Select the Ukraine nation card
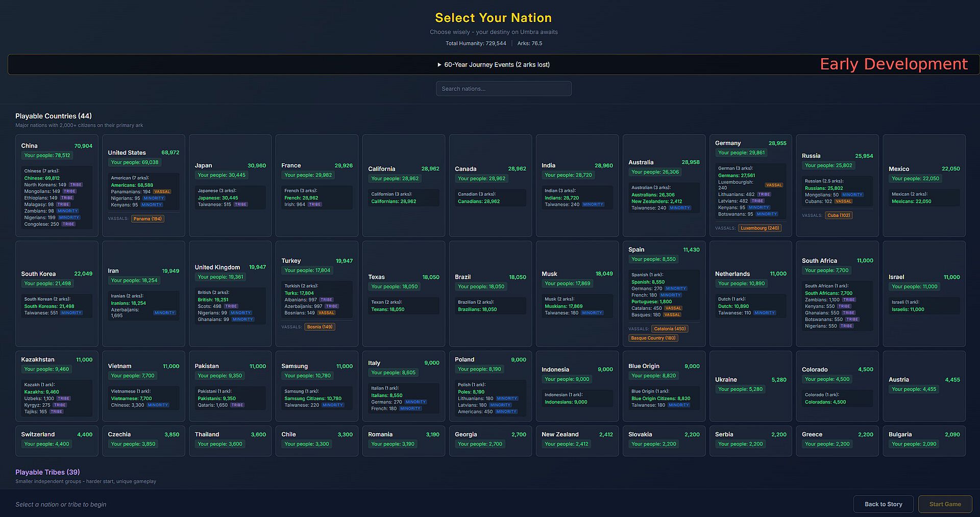Screen dimensions: 980x517 [751, 386]
